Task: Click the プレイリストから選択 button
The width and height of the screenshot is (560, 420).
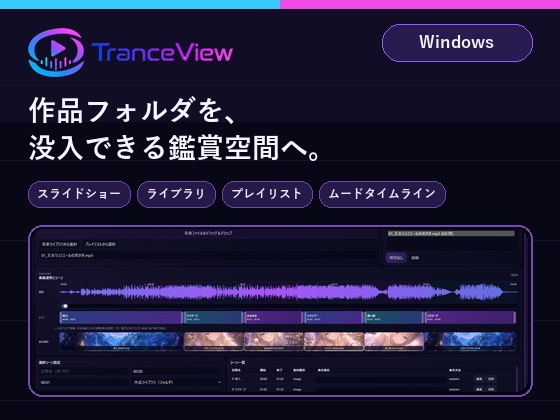Action: tap(100, 244)
